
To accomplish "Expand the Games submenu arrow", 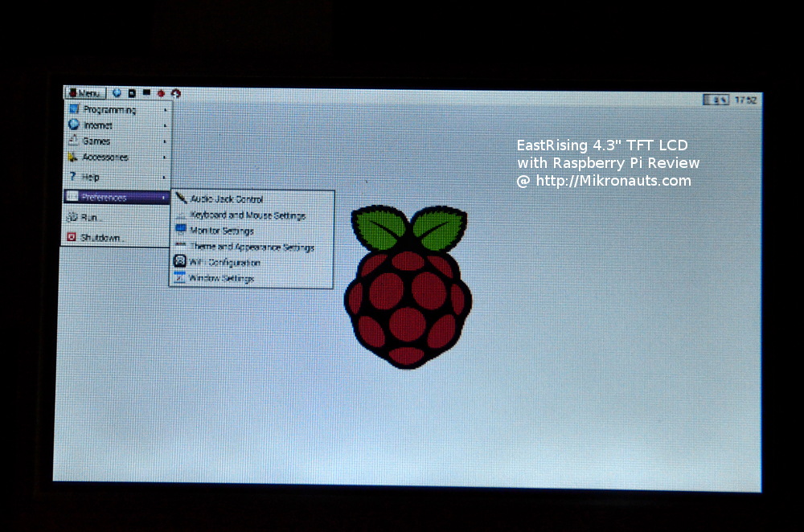I will tap(165, 141).
